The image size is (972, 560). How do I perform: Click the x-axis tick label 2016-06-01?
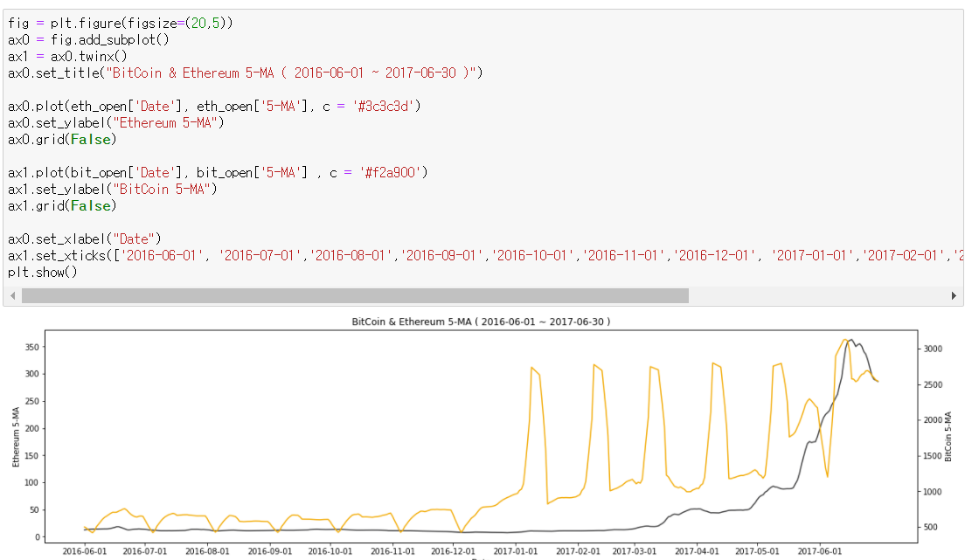(x=84, y=550)
